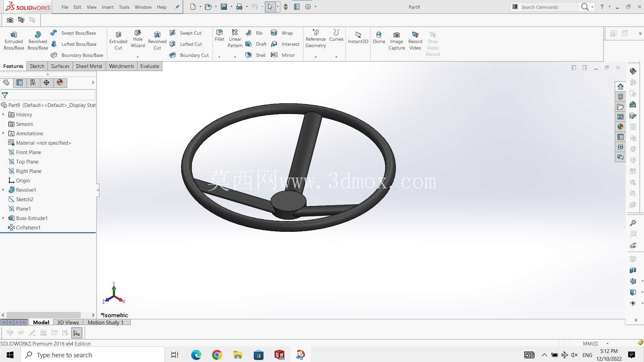This screenshot has height=362, width=644.
Task: Click the Search Commands input field
Action: point(549,7)
